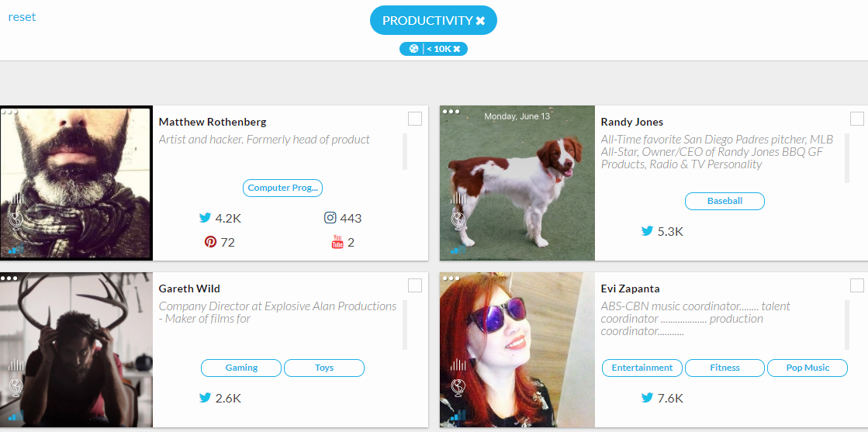Click Gareth Wild's Twitter icon
The image size is (868, 432).
pos(206,398)
